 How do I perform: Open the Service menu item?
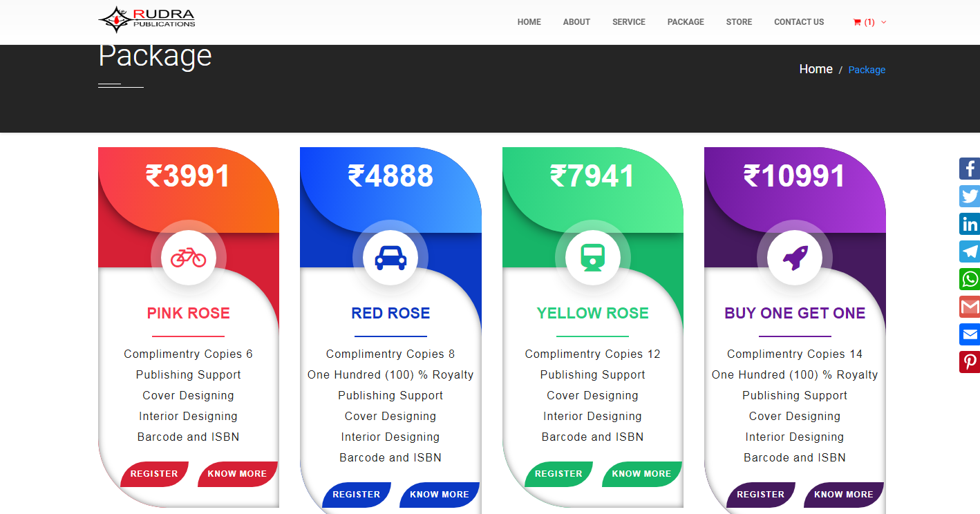point(628,22)
